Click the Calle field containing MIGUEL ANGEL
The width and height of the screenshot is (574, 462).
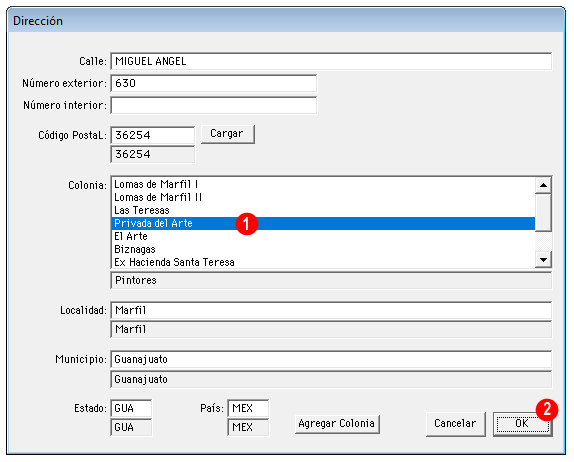[331, 61]
